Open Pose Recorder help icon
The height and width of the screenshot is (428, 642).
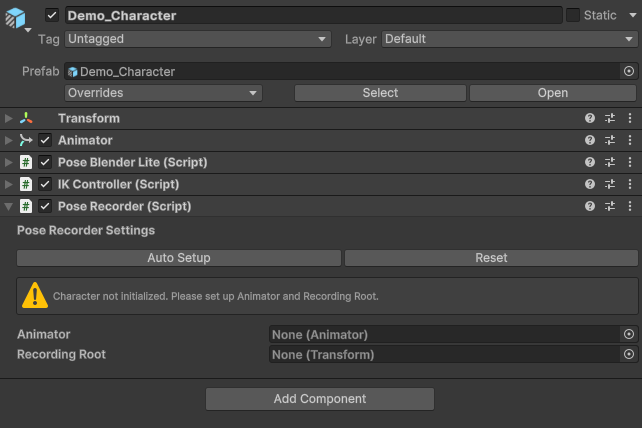tap(590, 206)
